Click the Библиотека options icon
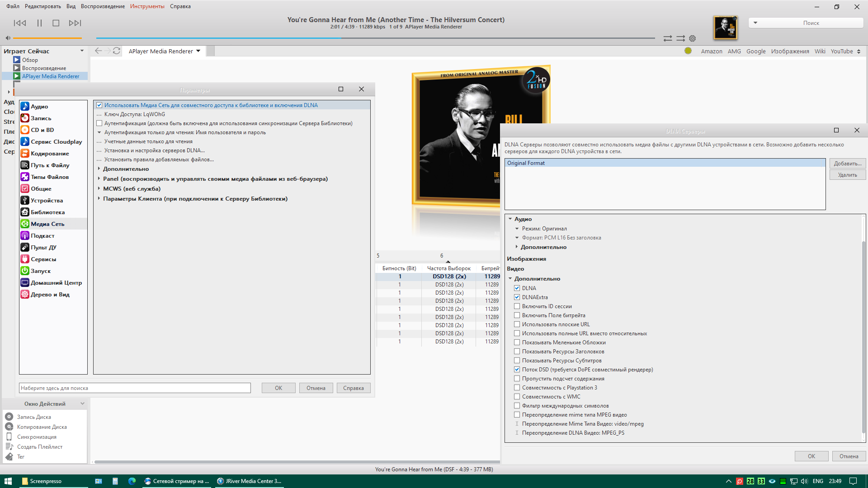Image resolution: width=868 pixels, height=488 pixels. 25,212
